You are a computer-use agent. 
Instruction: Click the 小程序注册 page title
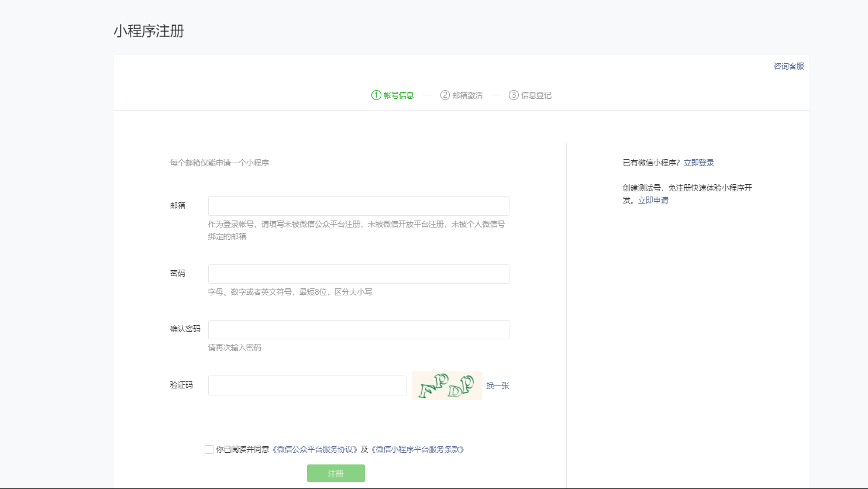tap(149, 31)
